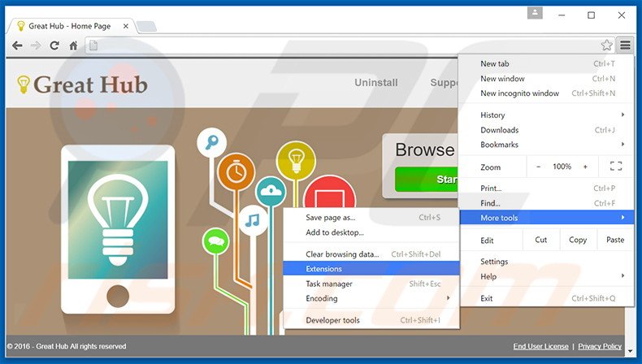Open Developer tools from submenu

[x=371, y=320]
